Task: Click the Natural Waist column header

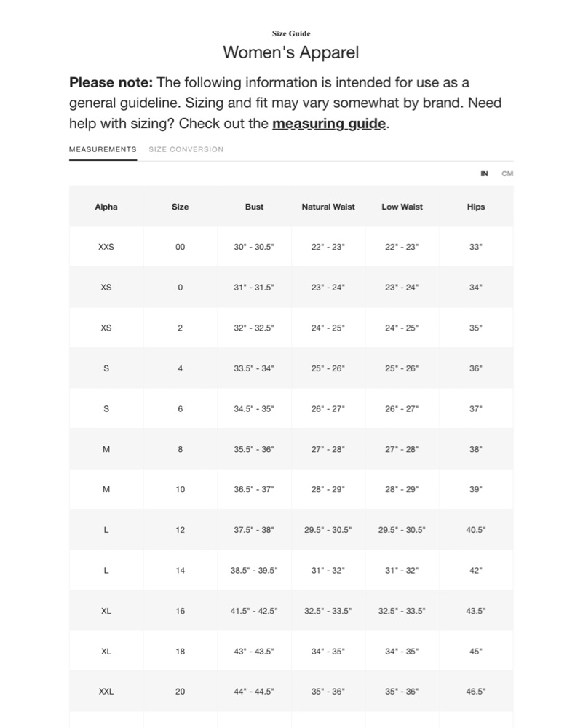Action: [x=328, y=207]
